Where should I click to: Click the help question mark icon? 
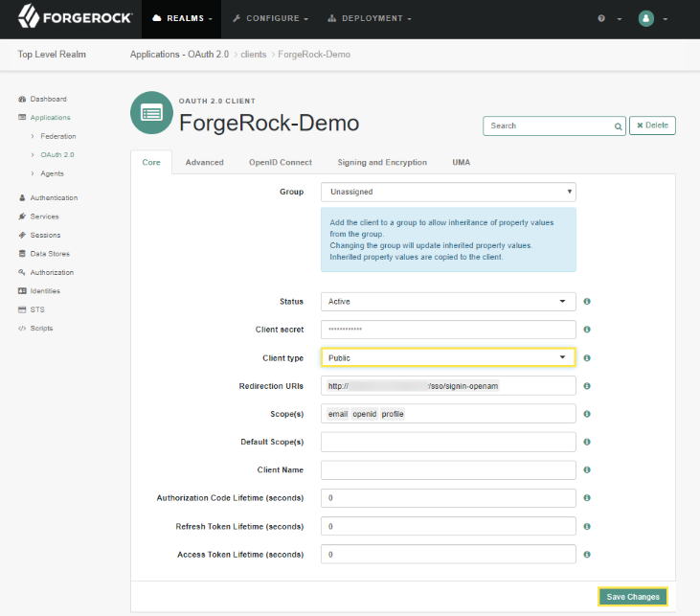pos(601,18)
